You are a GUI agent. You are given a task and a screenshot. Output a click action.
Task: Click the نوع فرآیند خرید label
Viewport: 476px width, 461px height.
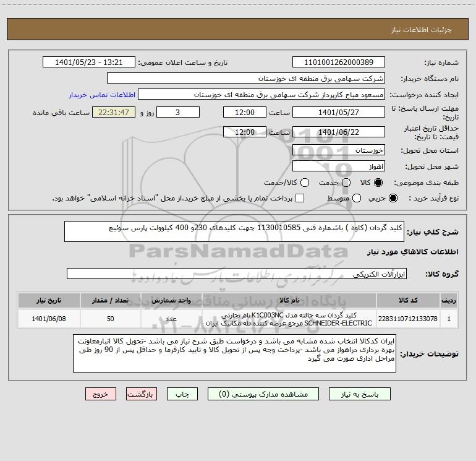433,199
